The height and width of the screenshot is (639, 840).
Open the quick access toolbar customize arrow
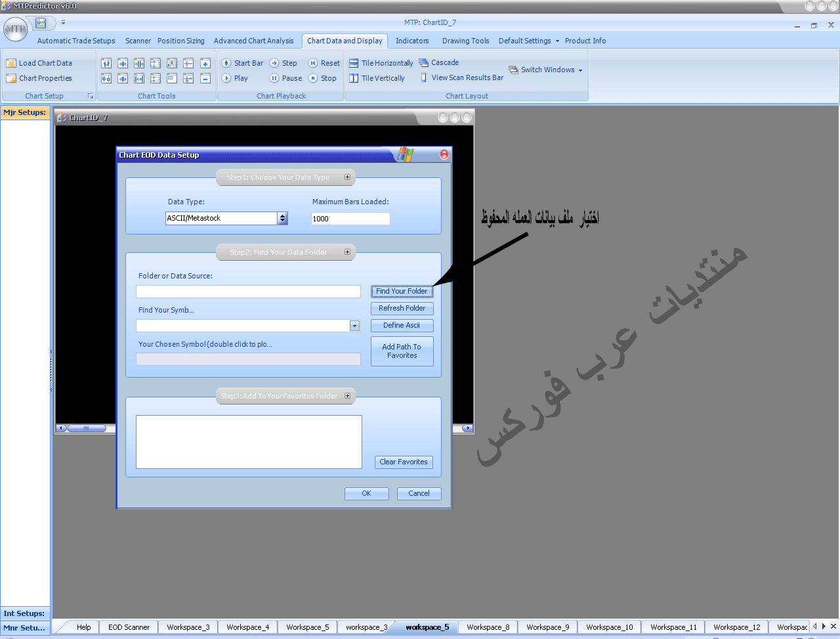pyautogui.click(x=64, y=22)
